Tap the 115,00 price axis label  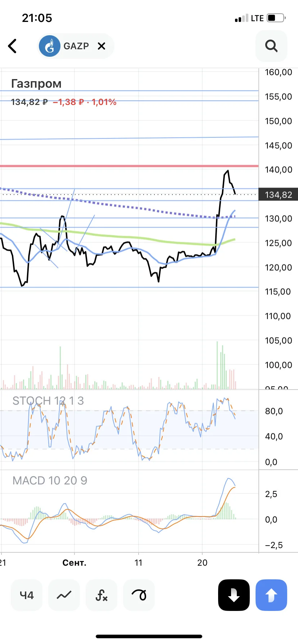click(x=278, y=291)
